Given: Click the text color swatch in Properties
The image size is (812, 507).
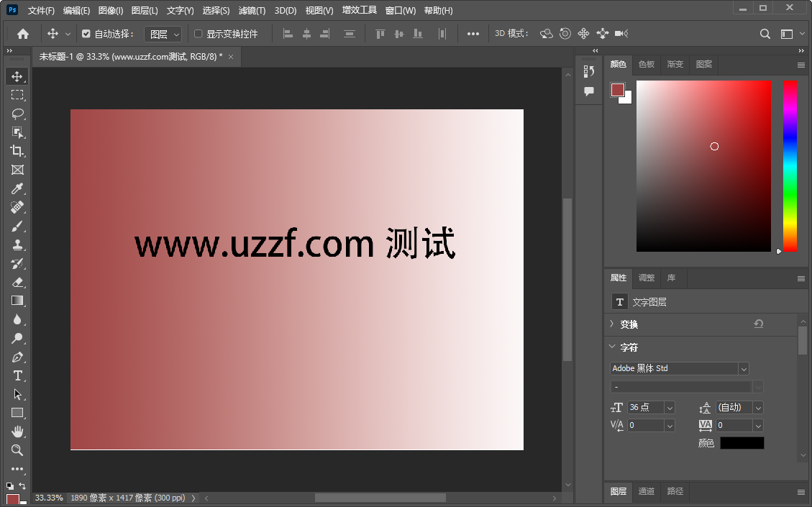Looking at the screenshot, I should 742,442.
